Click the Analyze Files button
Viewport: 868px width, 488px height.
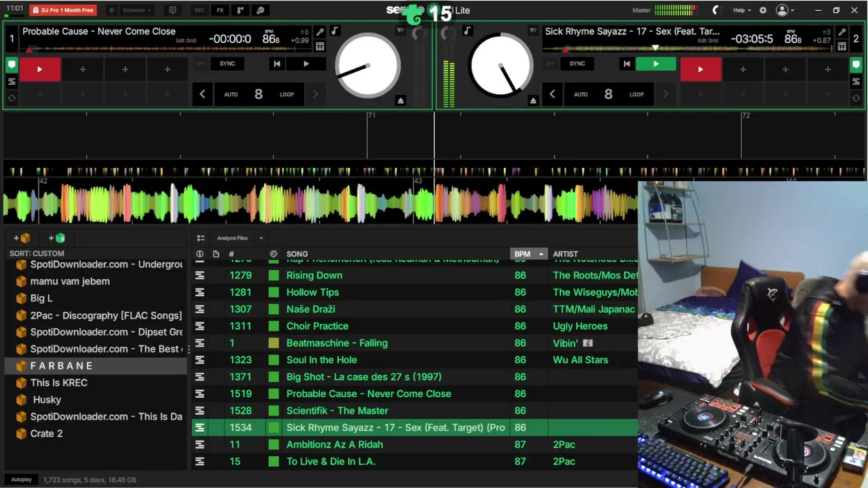[232, 238]
